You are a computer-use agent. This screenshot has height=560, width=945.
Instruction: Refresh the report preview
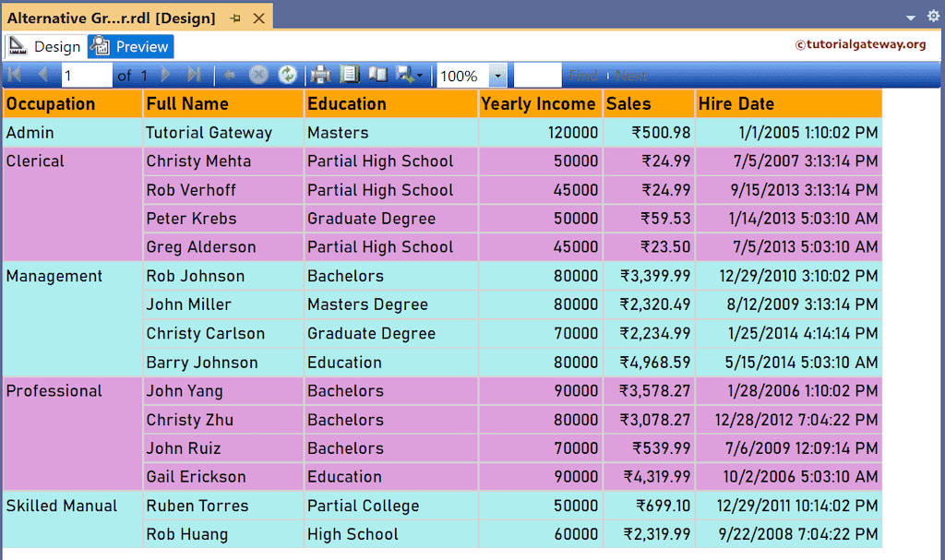tap(287, 76)
